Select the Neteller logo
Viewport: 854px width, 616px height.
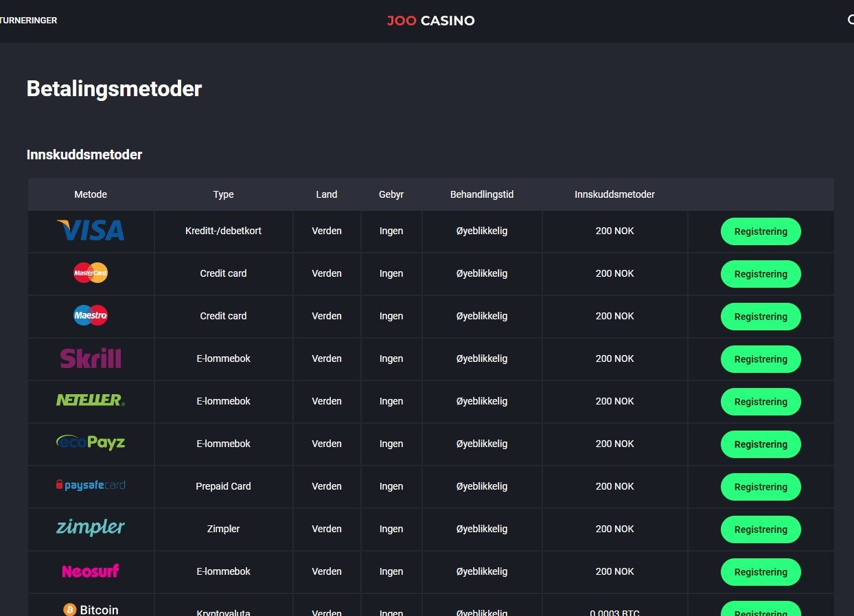point(91,400)
